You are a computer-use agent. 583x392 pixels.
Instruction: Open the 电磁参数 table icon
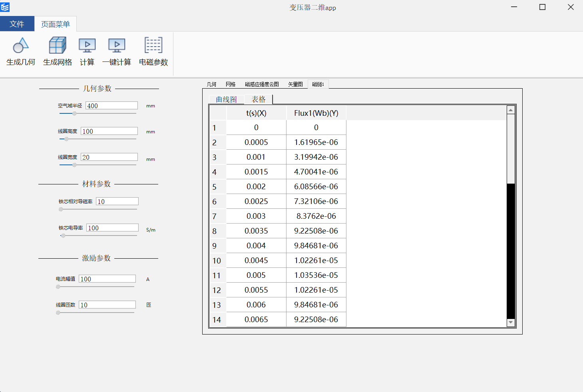153,45
